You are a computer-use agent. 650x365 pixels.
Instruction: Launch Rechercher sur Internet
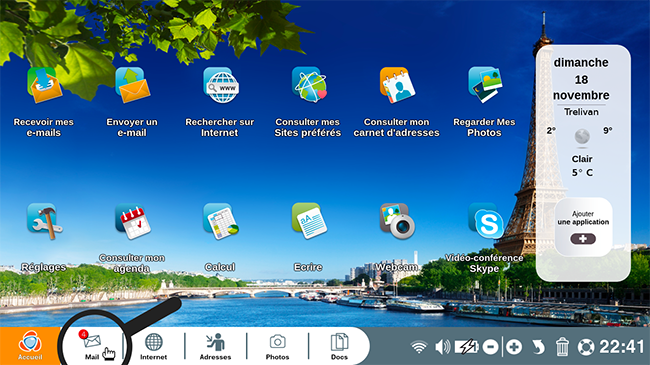click(221, 85)
